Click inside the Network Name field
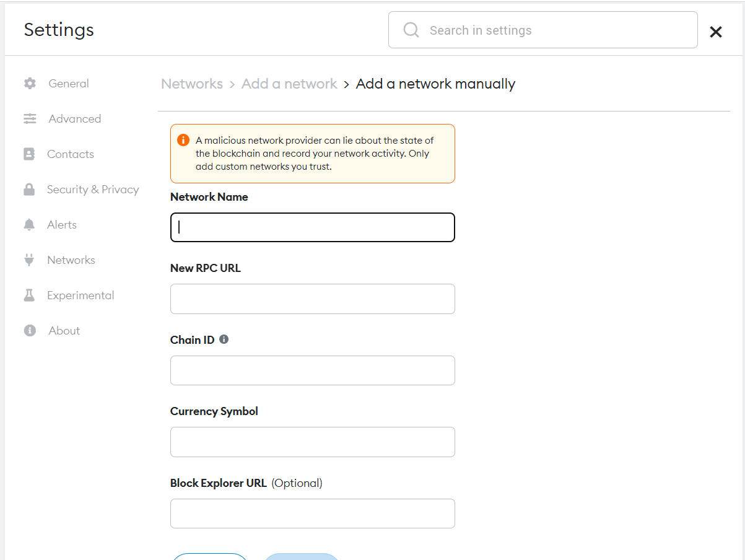Viewport: 745px width, 560px height. [312, 227]
